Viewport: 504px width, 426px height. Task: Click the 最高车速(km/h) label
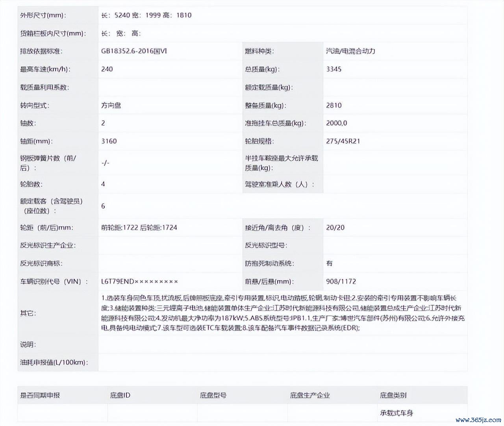coord(45,69)
